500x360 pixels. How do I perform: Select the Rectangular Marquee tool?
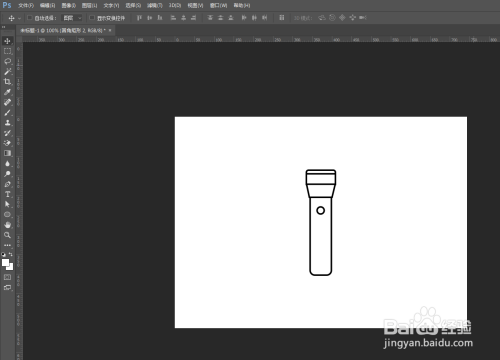tap(7, 51)
